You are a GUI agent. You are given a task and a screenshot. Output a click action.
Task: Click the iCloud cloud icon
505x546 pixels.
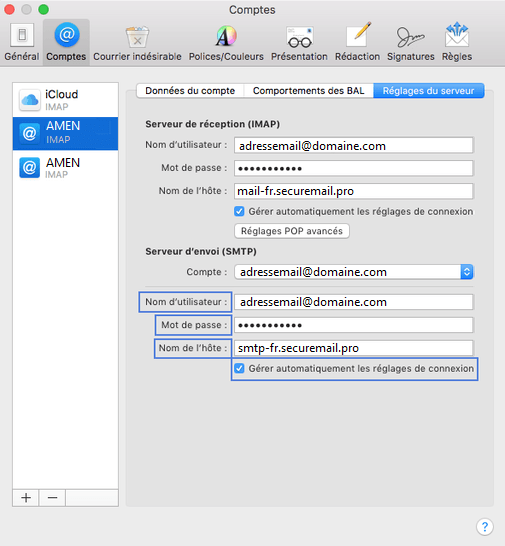pyautogui.click(x=30, y=100)
